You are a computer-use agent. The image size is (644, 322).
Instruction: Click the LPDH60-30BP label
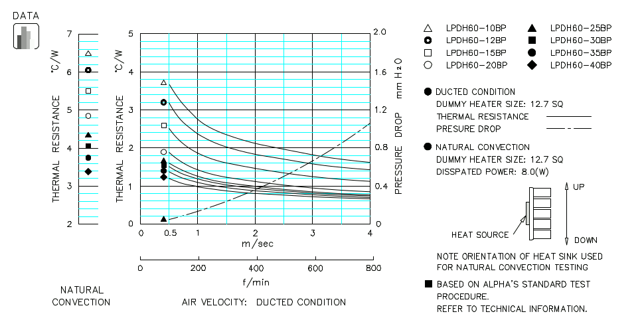click(x=581, y=40)
